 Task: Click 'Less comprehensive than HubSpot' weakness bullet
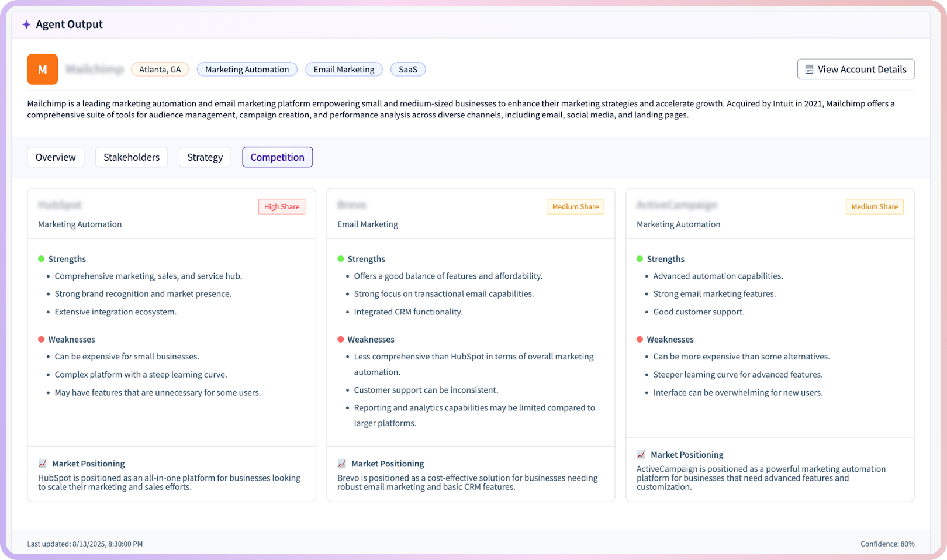[x=473, y=364]
